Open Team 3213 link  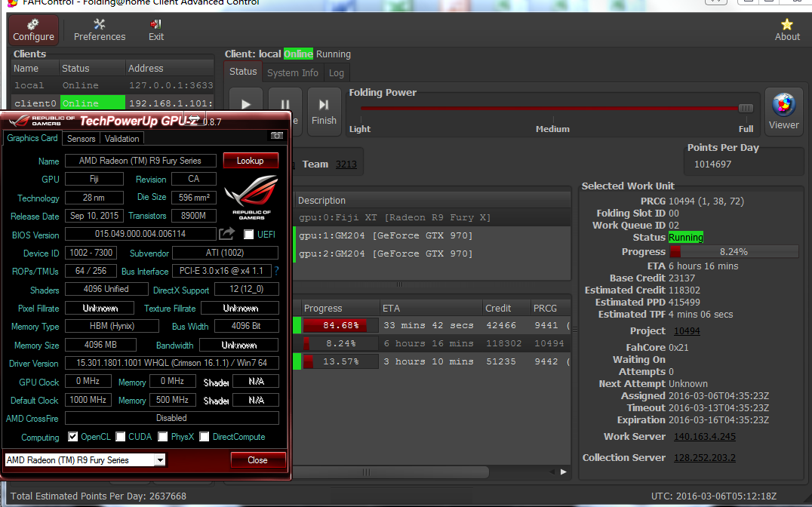(x=346, y=164)
